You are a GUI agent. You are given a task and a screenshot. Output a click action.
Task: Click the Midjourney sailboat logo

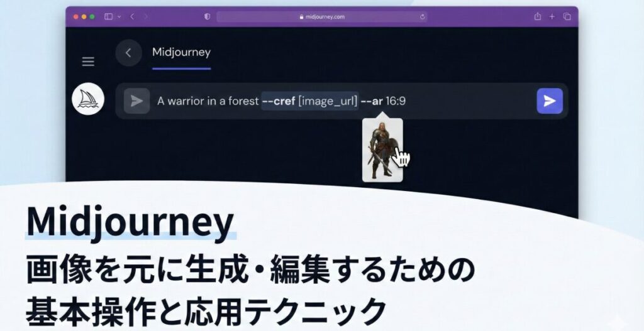(x=88, y=99)
